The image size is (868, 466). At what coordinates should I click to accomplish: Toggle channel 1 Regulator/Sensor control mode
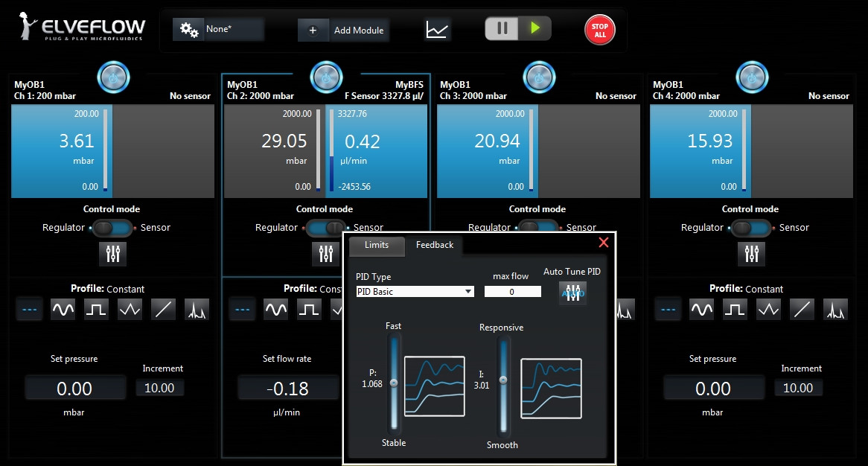point(113,228)
